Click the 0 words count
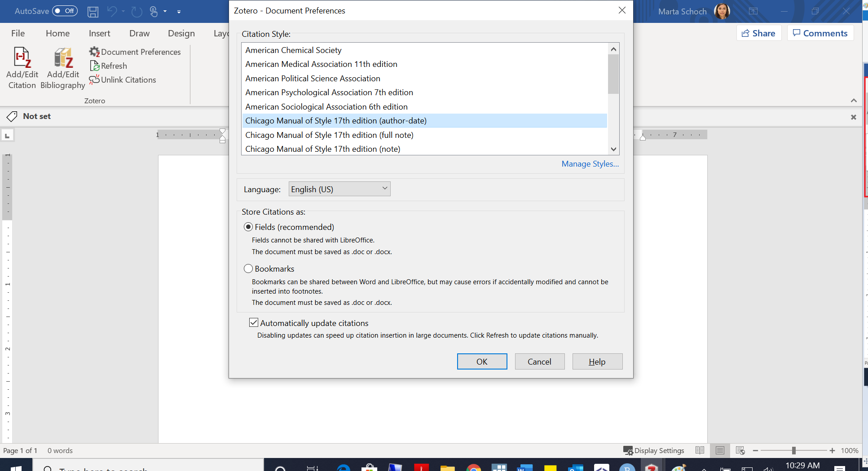The width and height of the screenshot is (868, 471). pos(60,450)
